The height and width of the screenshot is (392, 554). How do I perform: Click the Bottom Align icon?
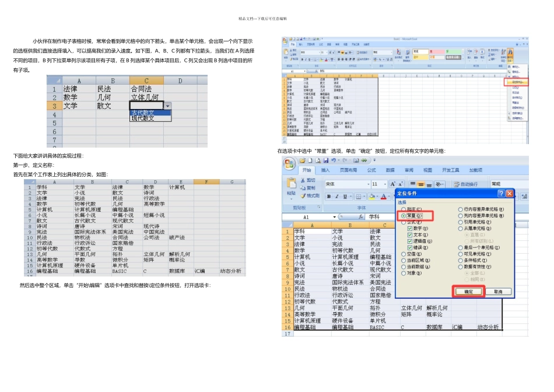(x=429, y=184)
